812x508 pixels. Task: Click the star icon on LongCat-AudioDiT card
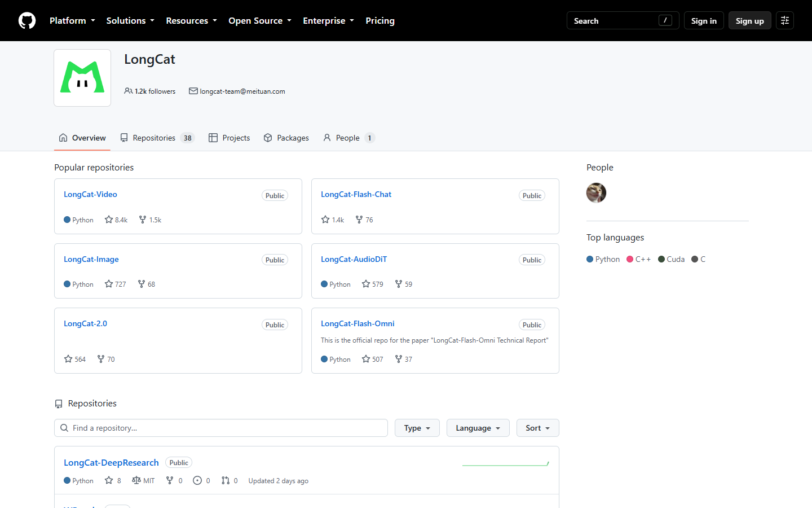pyautogui.click(x=366, y=284)
